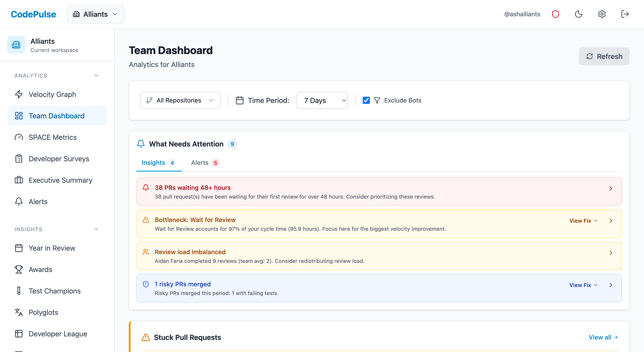Click the Bottleneck: Wait for Review title
This screenshot has width=644, height=352.
(x=195, y=220)
